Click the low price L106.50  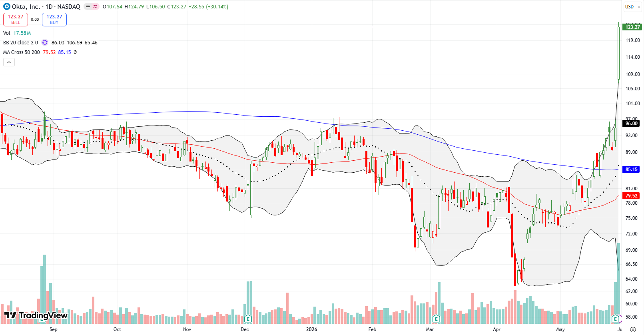tap(156, 6)
